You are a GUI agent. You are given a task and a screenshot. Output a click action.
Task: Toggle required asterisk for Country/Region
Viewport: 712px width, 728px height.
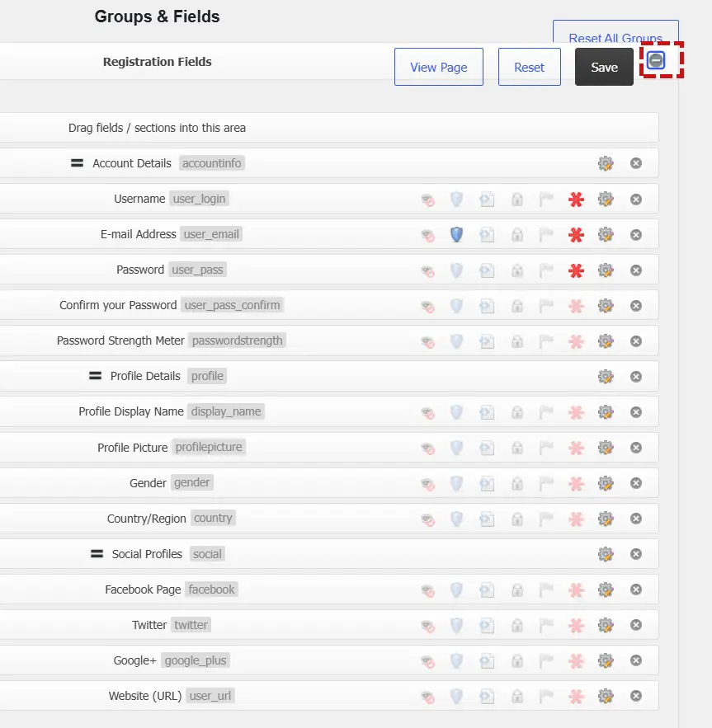[577, 519]
